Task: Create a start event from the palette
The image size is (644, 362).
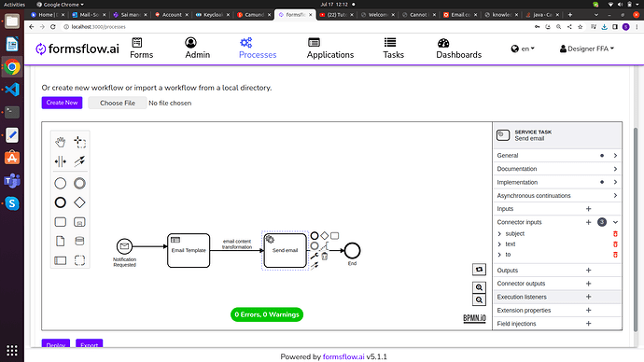Action: click(61, 183)
